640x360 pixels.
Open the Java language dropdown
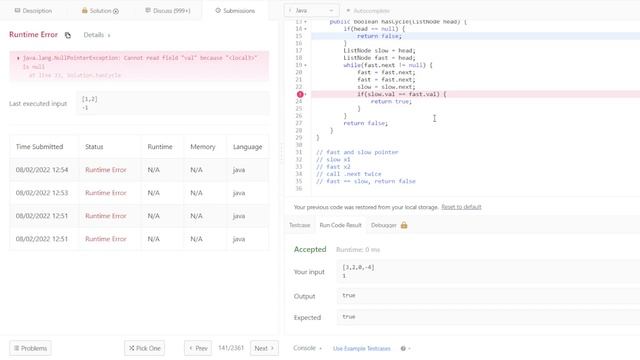pyautogui.click(x=311, y=11)
